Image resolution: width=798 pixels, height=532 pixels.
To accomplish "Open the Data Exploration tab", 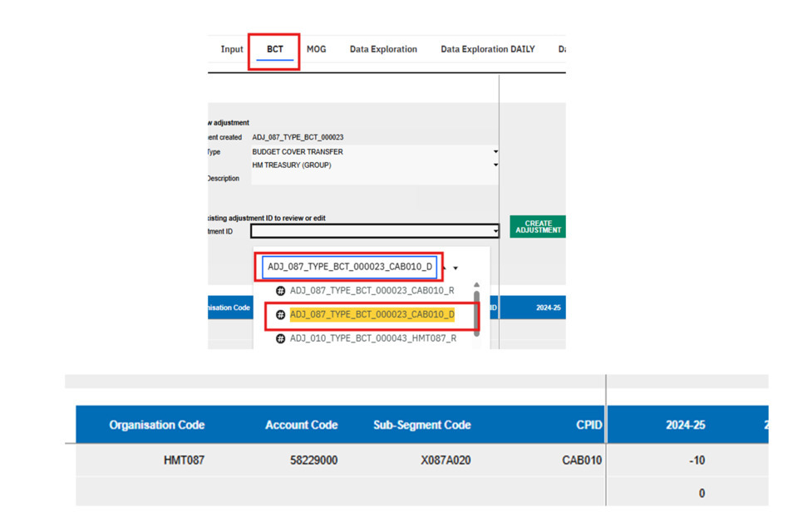I will click(x=383, y=50).
